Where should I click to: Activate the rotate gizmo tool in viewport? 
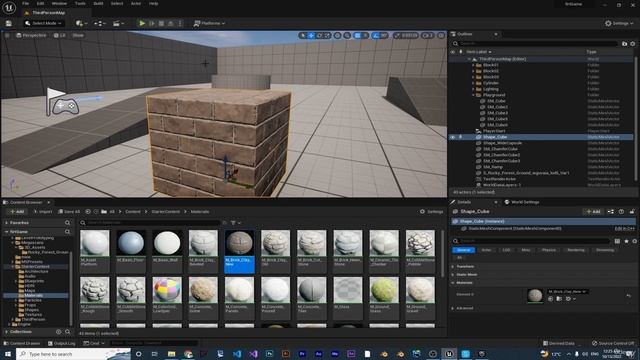click(x=319, y=36)
